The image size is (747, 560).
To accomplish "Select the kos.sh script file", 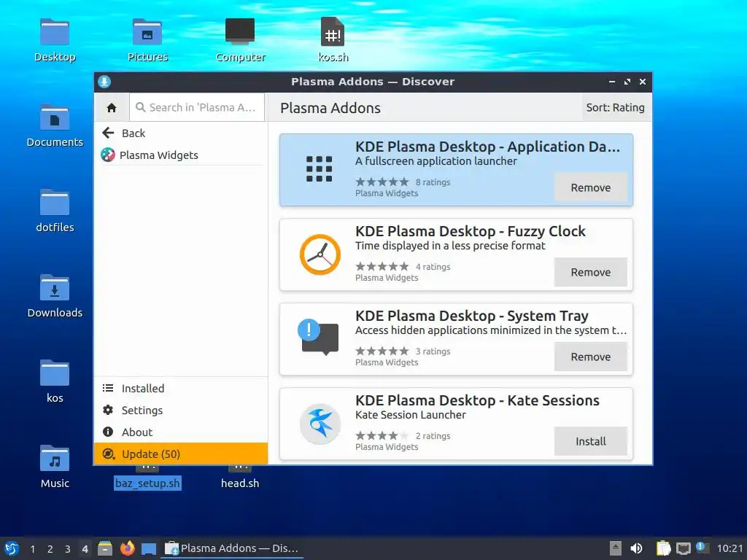I will (333, 32).
